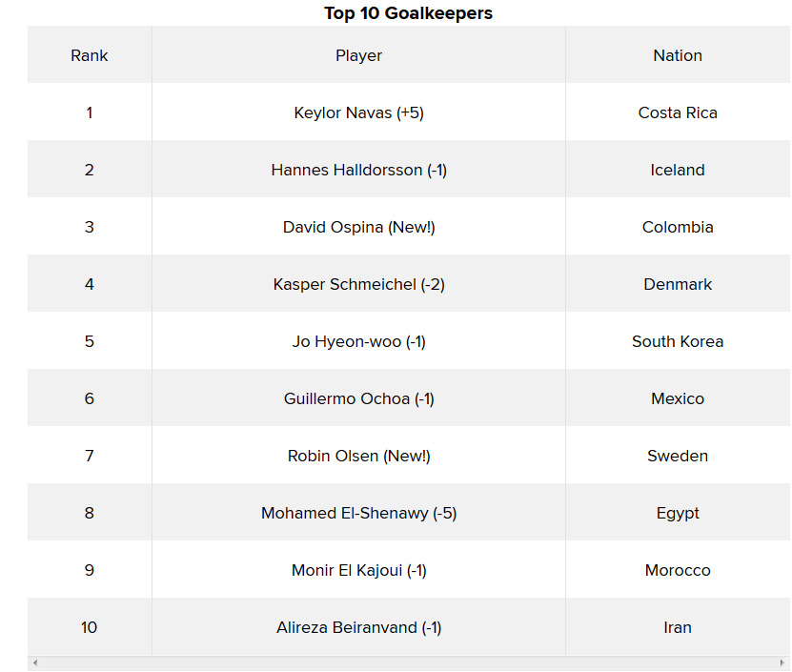Click the Costa Rica nation cell
Viewport: 792px width, 672px height.
coord(678,112)
